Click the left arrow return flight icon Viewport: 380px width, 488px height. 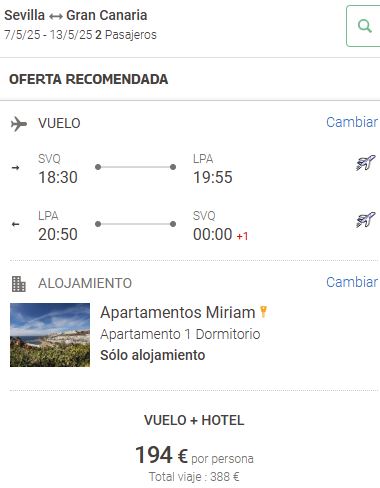[15, 224]
